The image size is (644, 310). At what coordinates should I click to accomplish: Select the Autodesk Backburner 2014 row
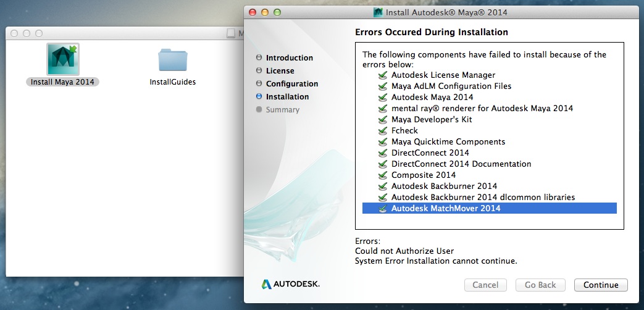click(x=490, y=186)
